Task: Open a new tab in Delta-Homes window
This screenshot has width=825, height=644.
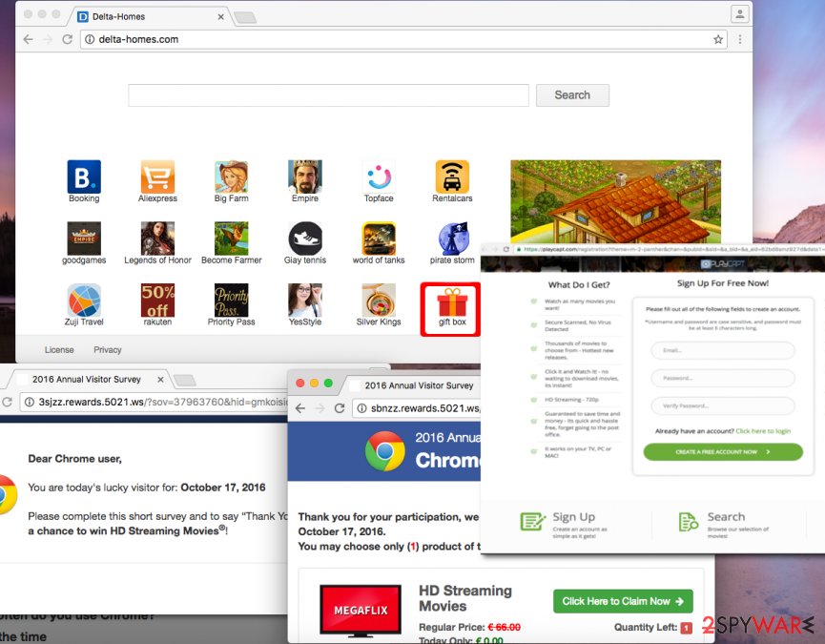Action: pos(245,17)
